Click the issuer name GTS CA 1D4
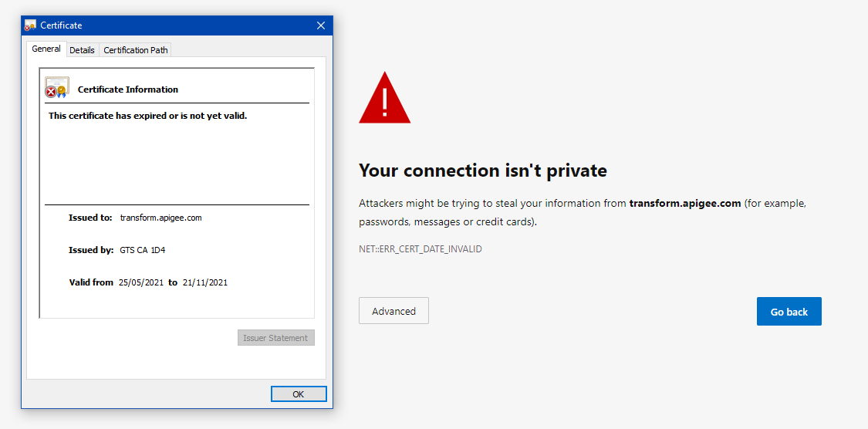The height and width of the screenshot is (429, 868). point(143,250)
